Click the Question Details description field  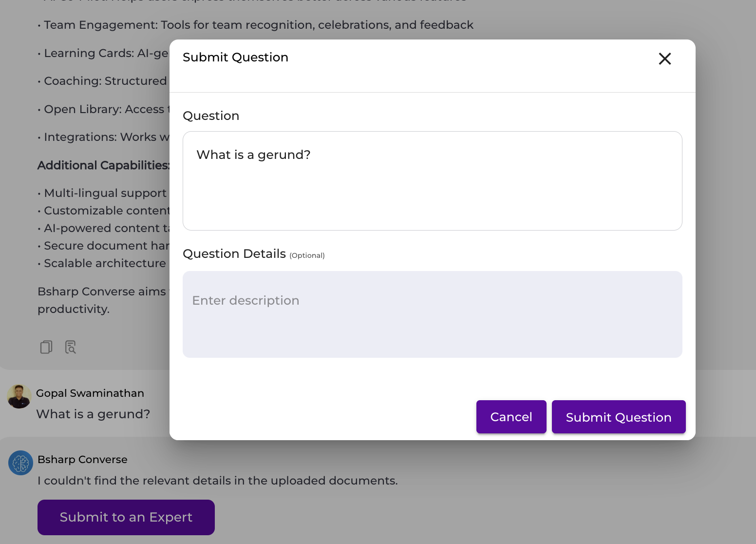point(432,314)
